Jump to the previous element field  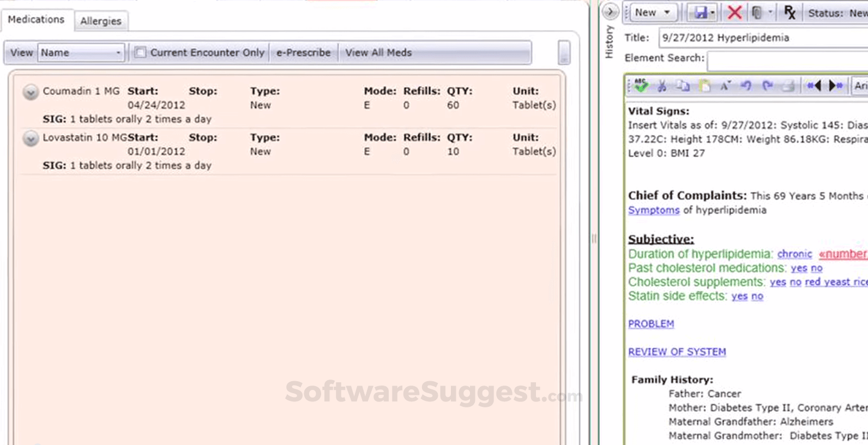(x=813, y=86)
